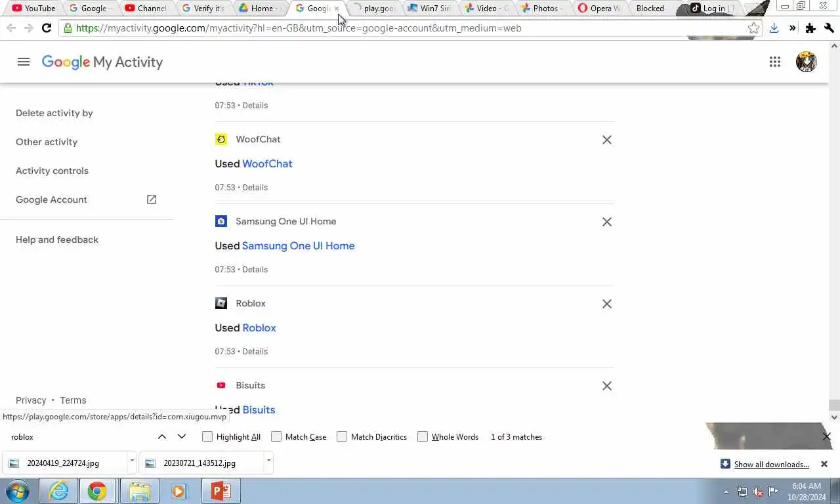Open the blue Roblox link
This screenshot has width=840, height=504.
coord(259,327)
